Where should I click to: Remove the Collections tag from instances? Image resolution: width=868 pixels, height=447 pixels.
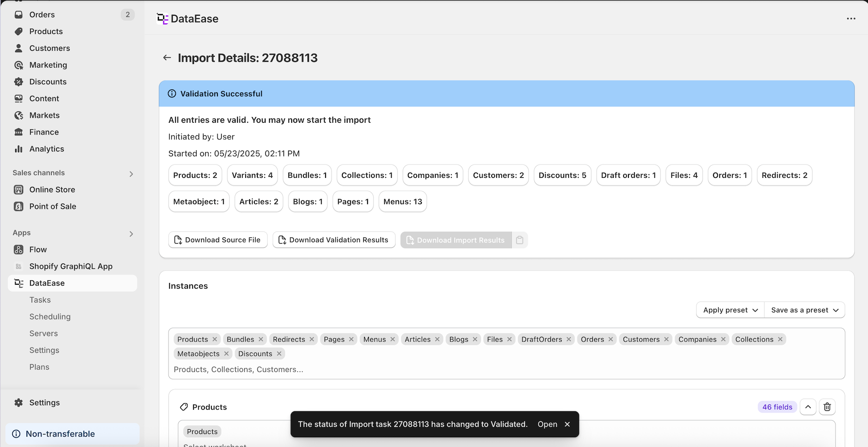coord(780,339)
